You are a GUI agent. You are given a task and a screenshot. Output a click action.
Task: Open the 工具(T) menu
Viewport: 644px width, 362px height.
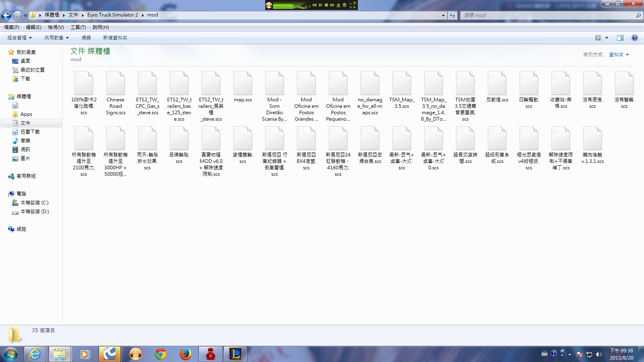pyautogui.click(x=78, y=27)
